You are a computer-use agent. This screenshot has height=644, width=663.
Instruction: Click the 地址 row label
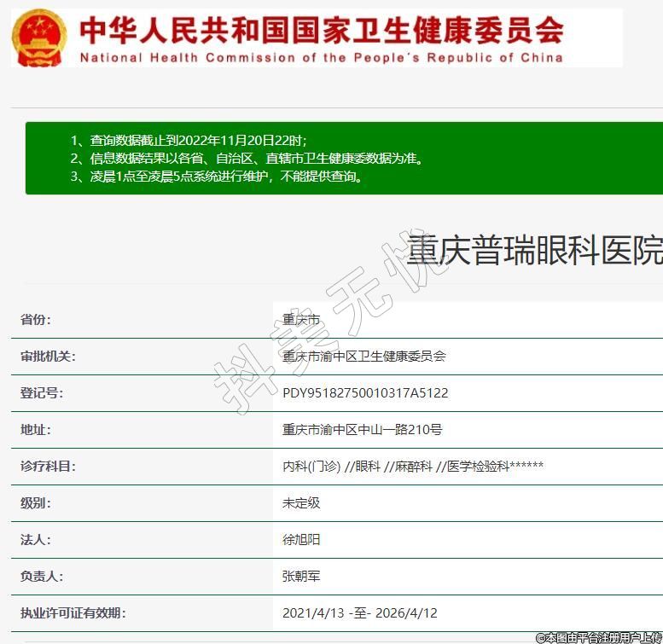[36, 430]
